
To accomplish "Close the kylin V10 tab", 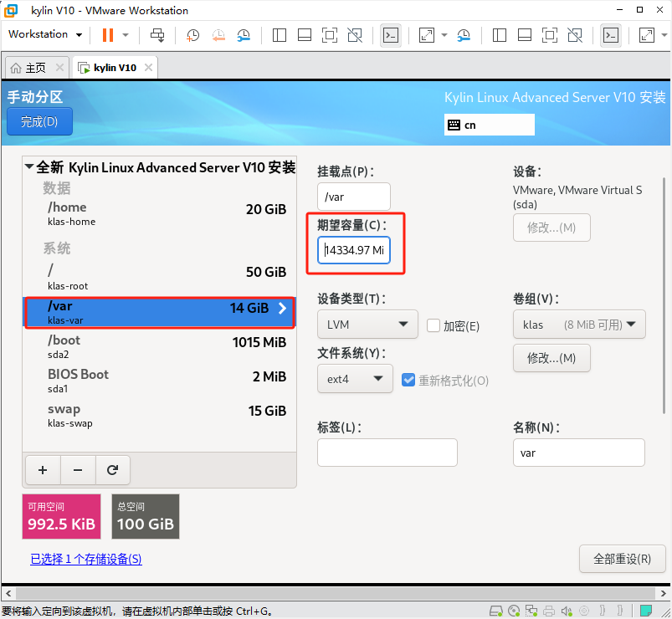I will (148, 68).
